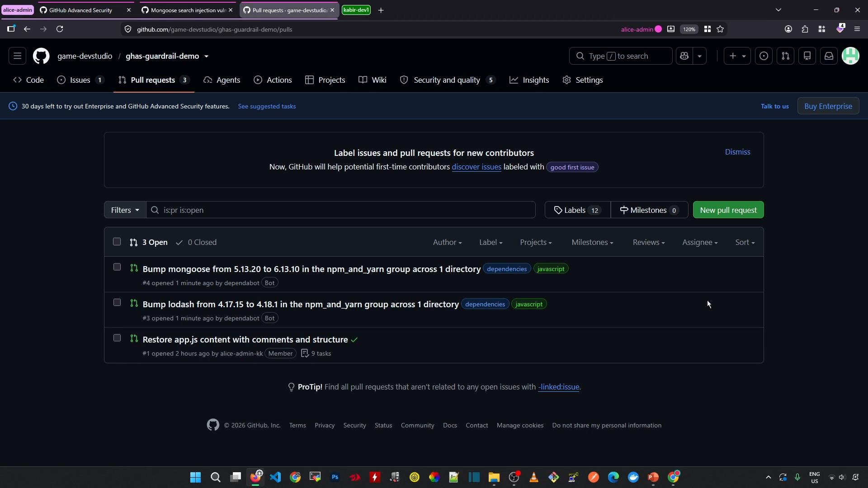This screenshot has height=488, width=868.
Task: Bookmark this page with star icon
Action: (720, 29)
